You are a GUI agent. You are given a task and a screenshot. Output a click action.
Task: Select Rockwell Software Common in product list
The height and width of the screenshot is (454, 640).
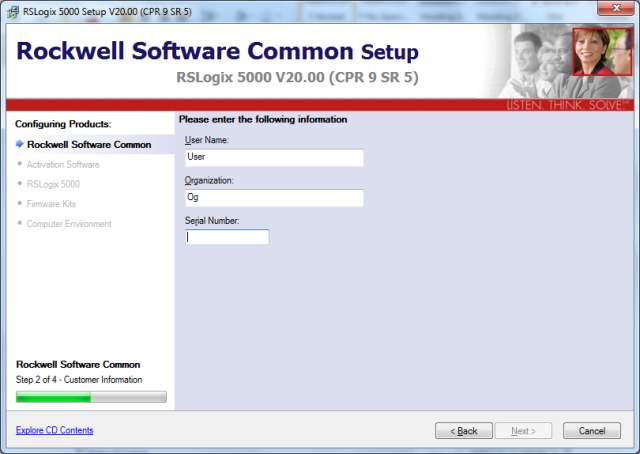click(89, 145)
